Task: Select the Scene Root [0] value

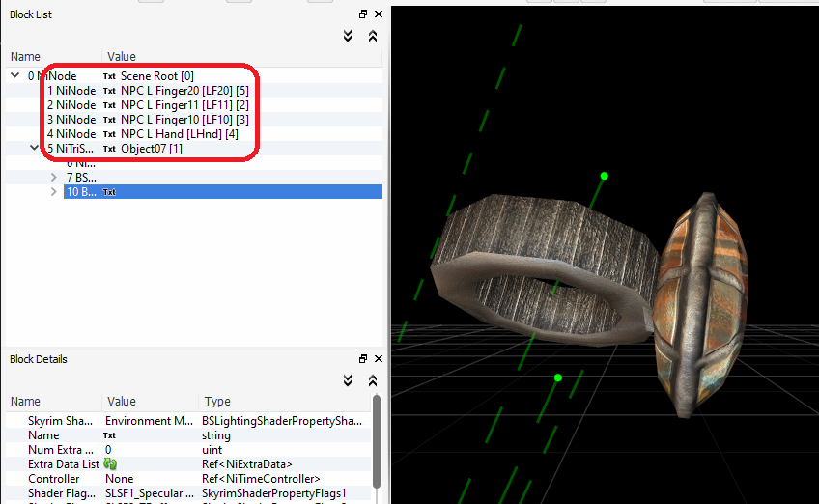Action: coord(157,76)
